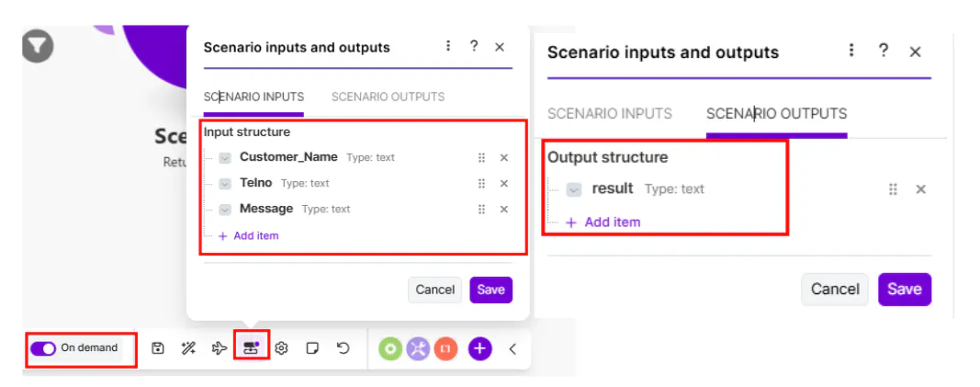Switch to the Scenario Inputs tab in right panel
Viewport: 980px width, 387px height.
(610, 114)
